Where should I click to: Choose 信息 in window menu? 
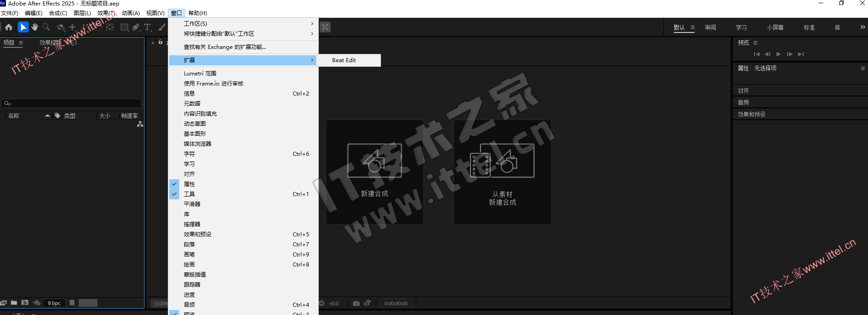[x=243, y=93]
